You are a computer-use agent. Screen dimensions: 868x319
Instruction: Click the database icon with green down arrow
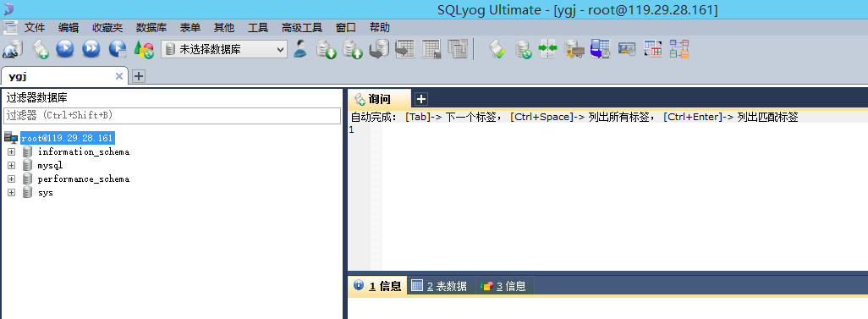pos(326,49)
